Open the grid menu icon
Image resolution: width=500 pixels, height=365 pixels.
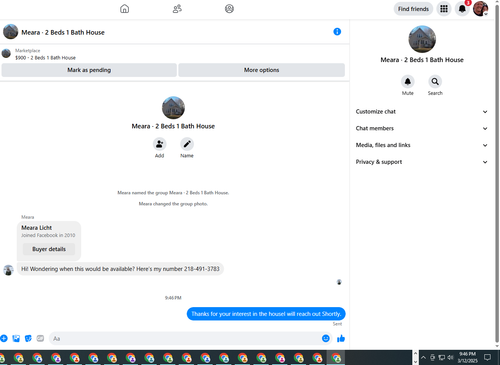pos(444,9)
